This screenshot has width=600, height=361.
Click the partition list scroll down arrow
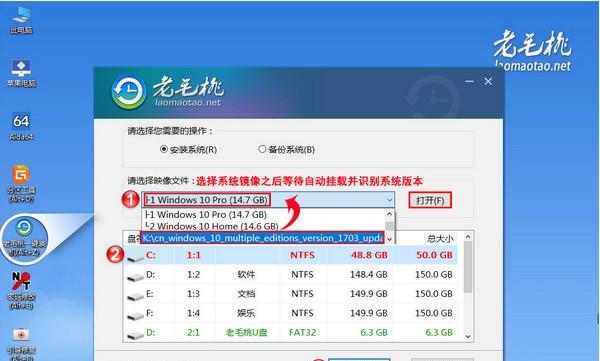[x=468, y=336]
